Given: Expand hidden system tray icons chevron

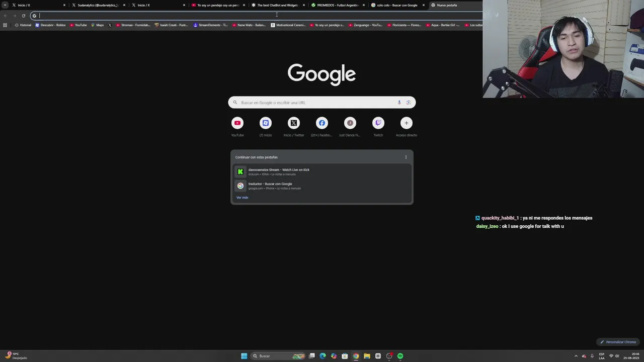Looking at the screenshot, I should 576,356.
